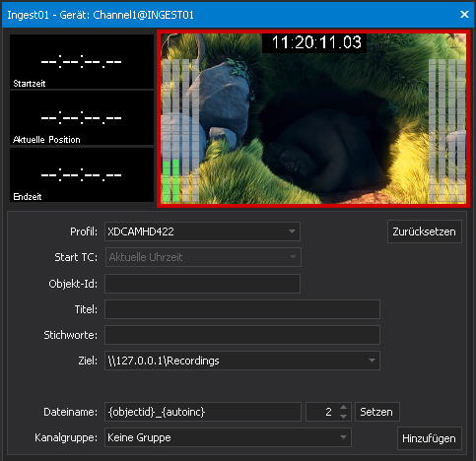Click the Endzeit timecode display

click(82, 174)
